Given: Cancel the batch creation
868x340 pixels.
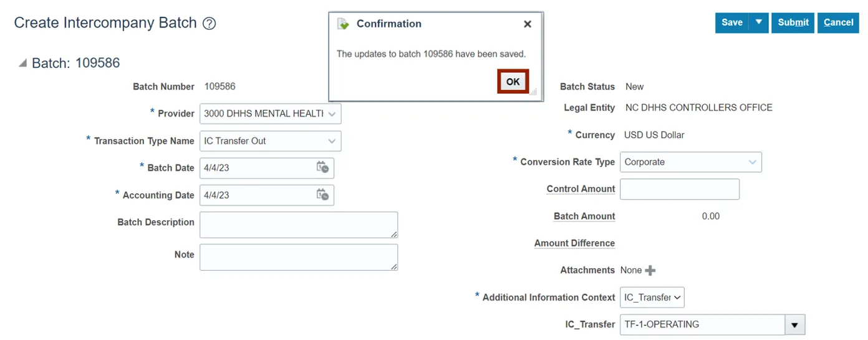Looking at the screenshot, I should (x=838, y=22).
